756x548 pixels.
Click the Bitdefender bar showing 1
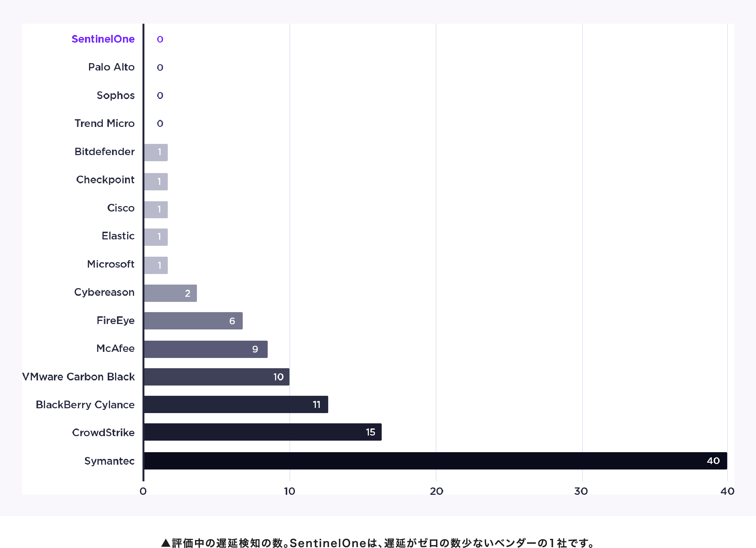click(156, 153)
